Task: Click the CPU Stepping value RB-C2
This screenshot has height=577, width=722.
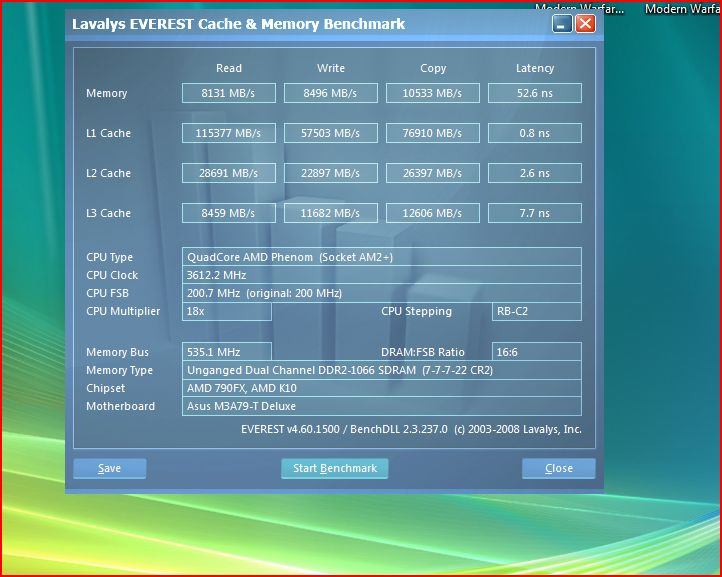Action: pos(536,311)
